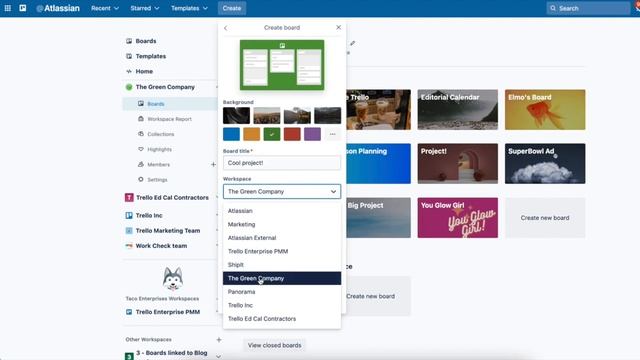Click the Highlights heart icon

tap(141, 149)
